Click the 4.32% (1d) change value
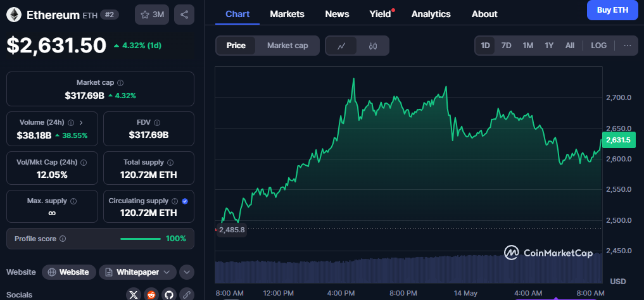Image resolution: width=644 pixels, height=300 pixels. 141,46
